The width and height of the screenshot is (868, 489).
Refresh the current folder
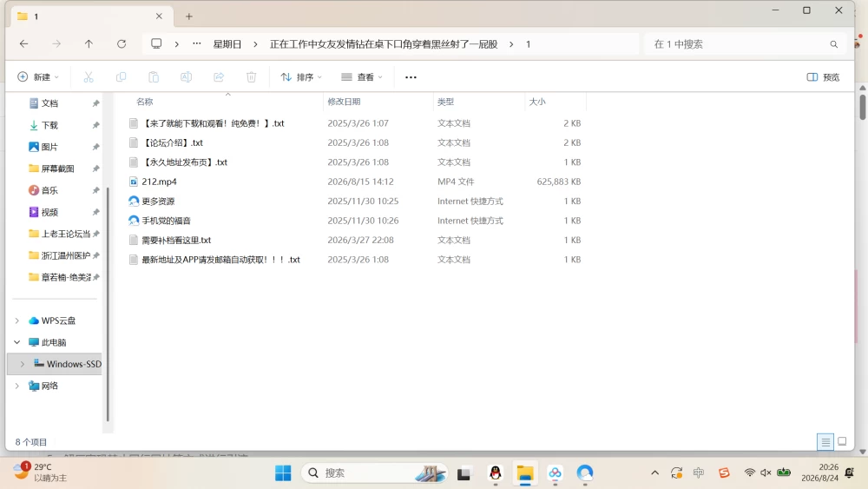[x=122, y=43]
